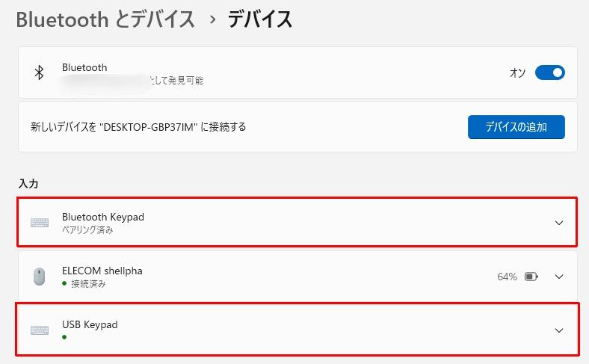The image size is (589, 364).
Task: Click the ペアリング済み status text
Action: [88, 230]
